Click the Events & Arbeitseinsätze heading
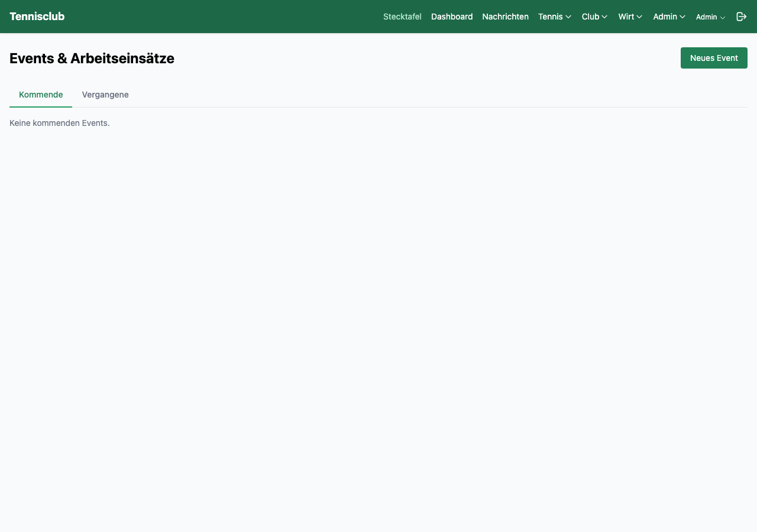 (x=92, y=59)
